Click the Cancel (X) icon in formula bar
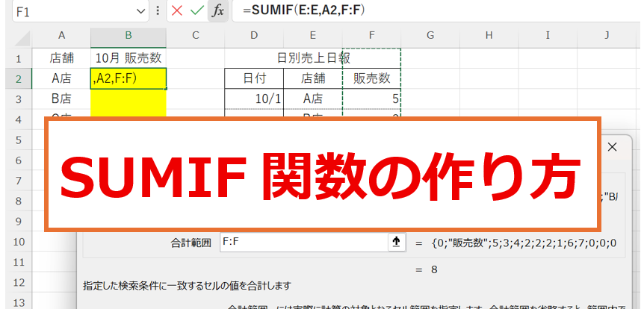This screenshot has width=644, height=309. pyautogui.click(x=177, y=11)
